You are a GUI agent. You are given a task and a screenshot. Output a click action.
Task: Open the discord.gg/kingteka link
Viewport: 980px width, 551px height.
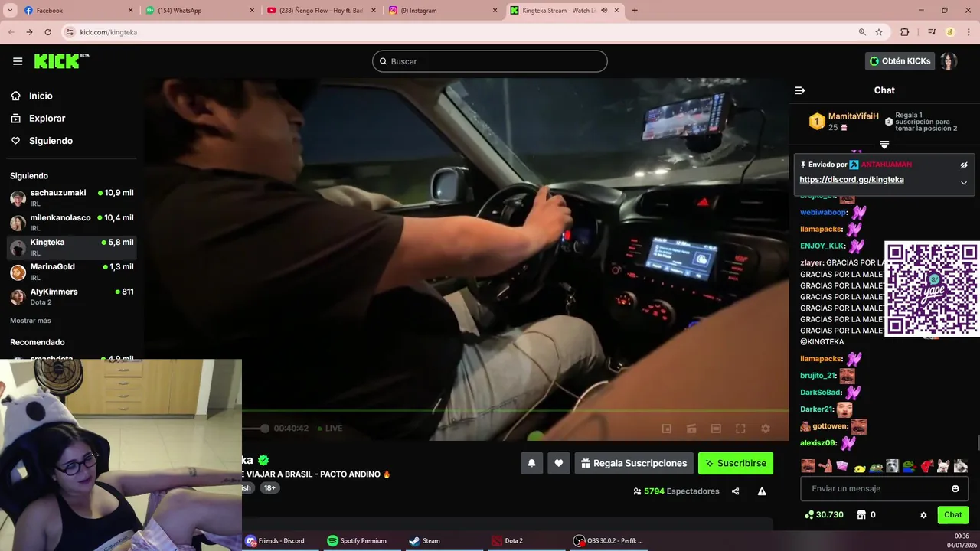(851, 180)
